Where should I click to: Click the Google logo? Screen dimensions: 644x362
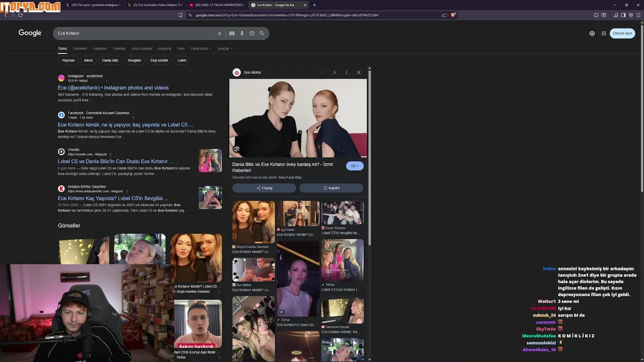pos(30,33)
